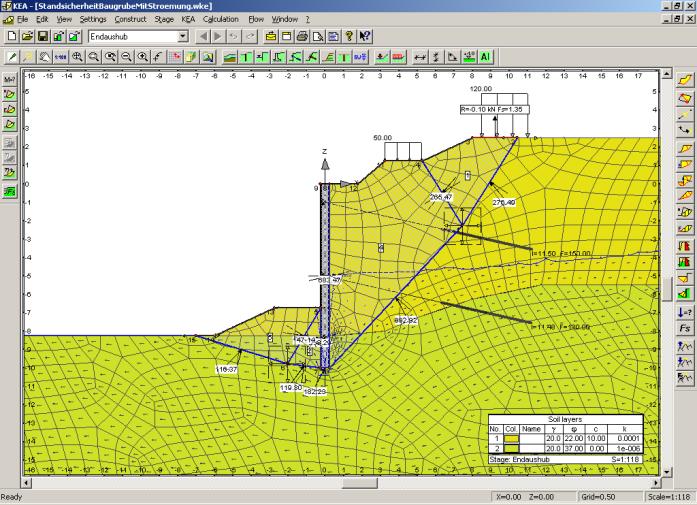Click 'Stage: Endaushub' in the legend
The image size is (697, 505).
(519, 459)
